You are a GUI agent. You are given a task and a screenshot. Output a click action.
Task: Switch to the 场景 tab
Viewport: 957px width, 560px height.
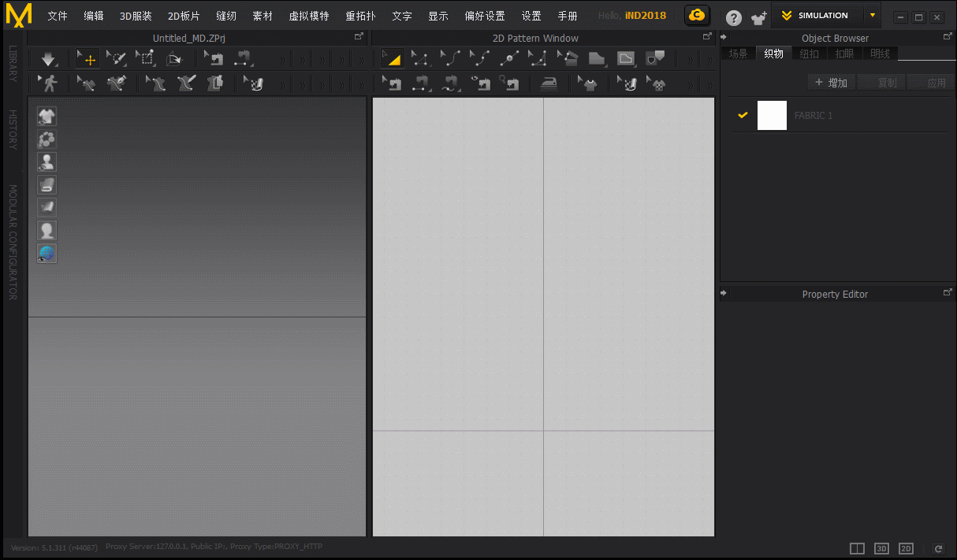coord(738,54)
